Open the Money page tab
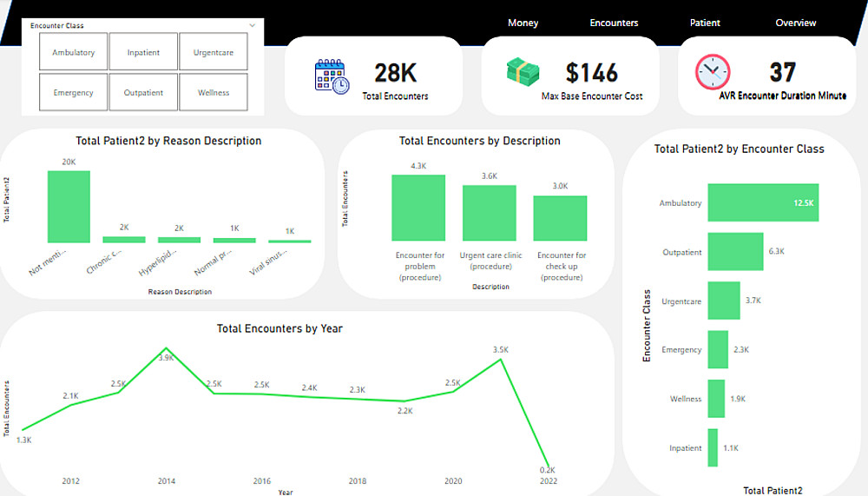This screenshot has width=868, height=496. (523, 23)
